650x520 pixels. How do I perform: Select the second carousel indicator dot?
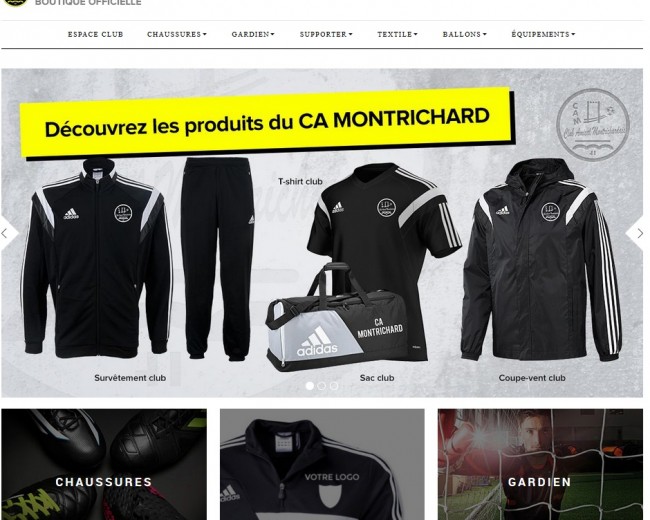tap(321, 386)
